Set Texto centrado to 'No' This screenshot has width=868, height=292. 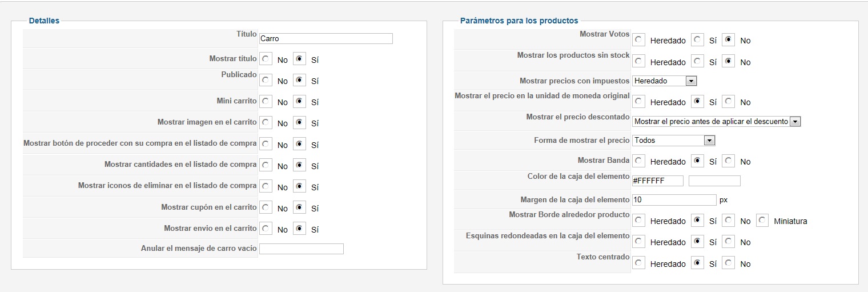click(728, 263)
